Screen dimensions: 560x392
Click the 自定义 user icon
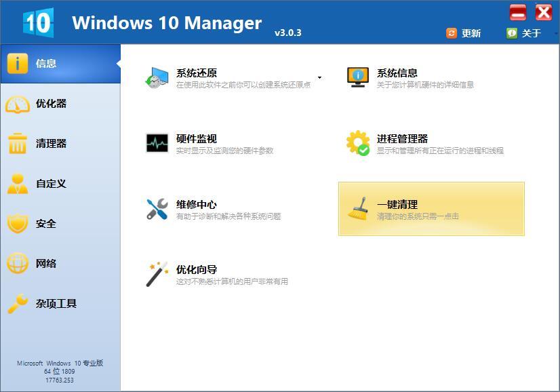coord(18,184)
